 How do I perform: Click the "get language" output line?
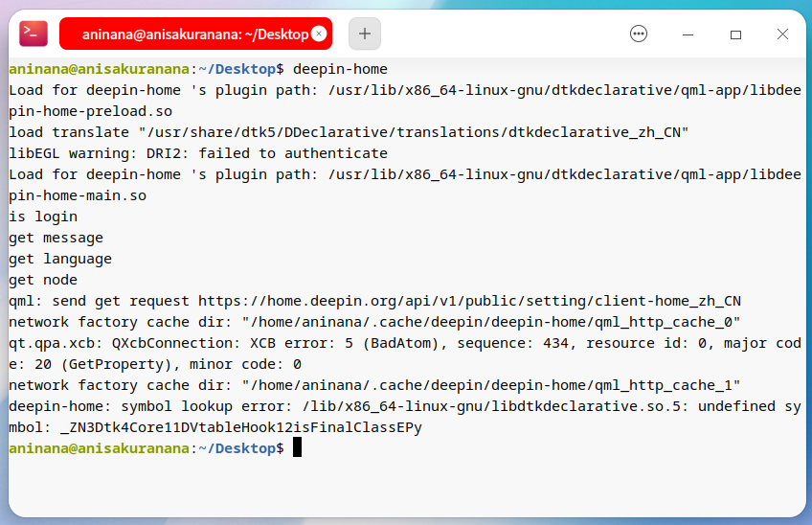60,259
